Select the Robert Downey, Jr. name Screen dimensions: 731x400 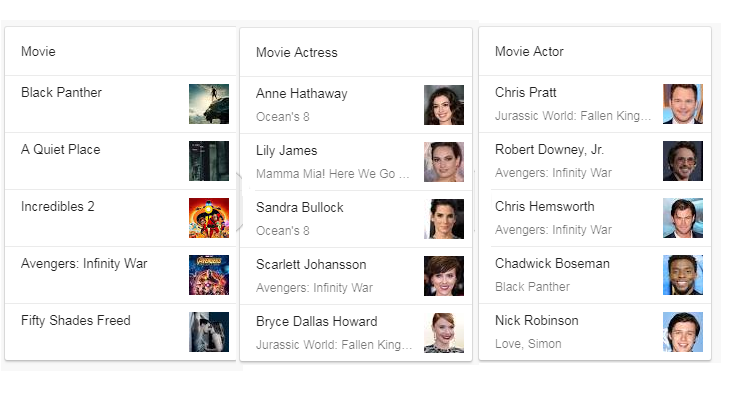point(549,149)
